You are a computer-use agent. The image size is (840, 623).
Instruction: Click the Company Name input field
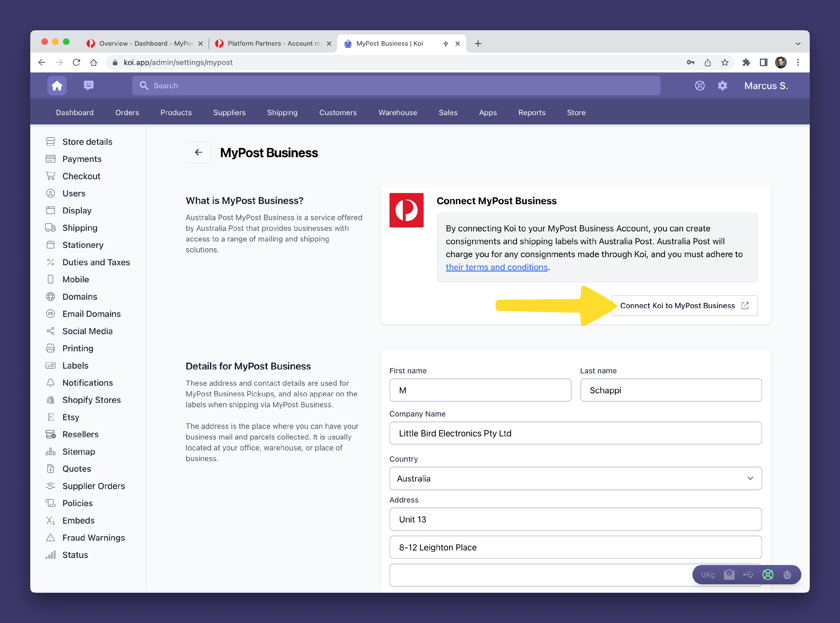[575, 433]
